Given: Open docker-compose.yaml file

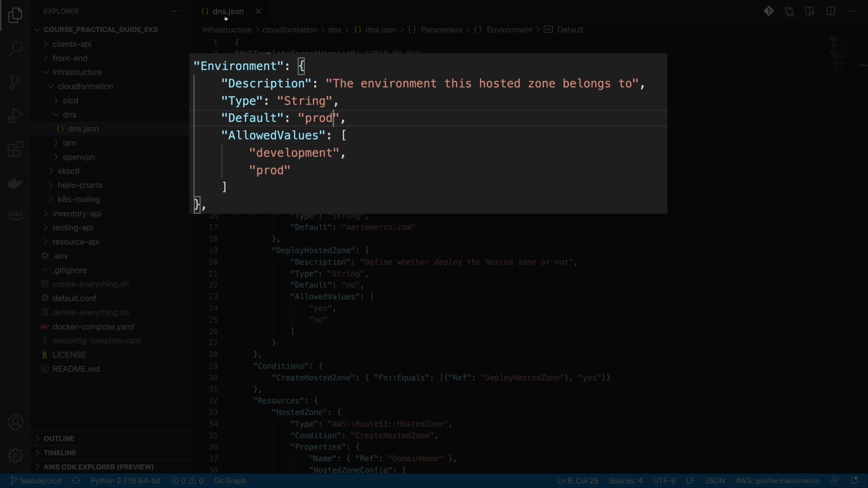Looking at the screenshot, I should click(93, 327).
